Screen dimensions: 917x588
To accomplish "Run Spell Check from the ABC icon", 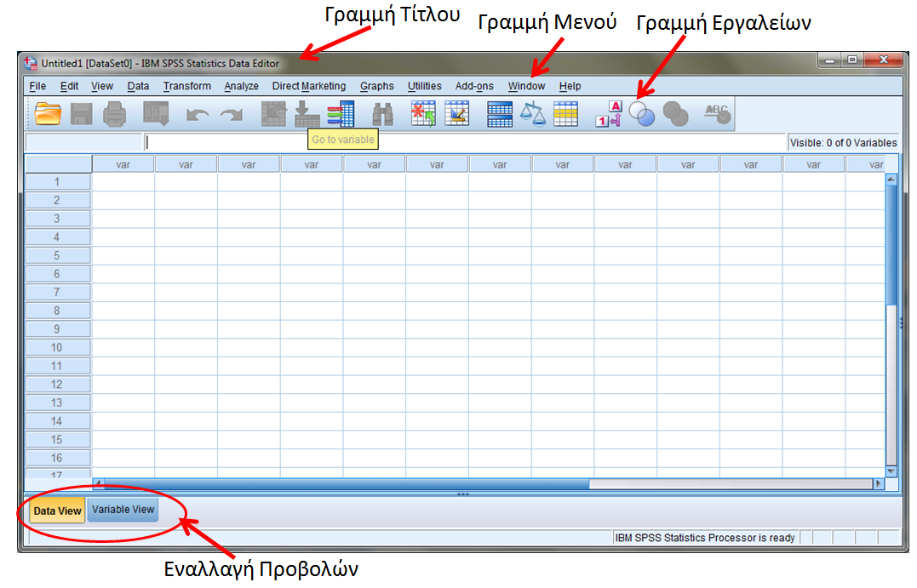I will tap(717, 113).
